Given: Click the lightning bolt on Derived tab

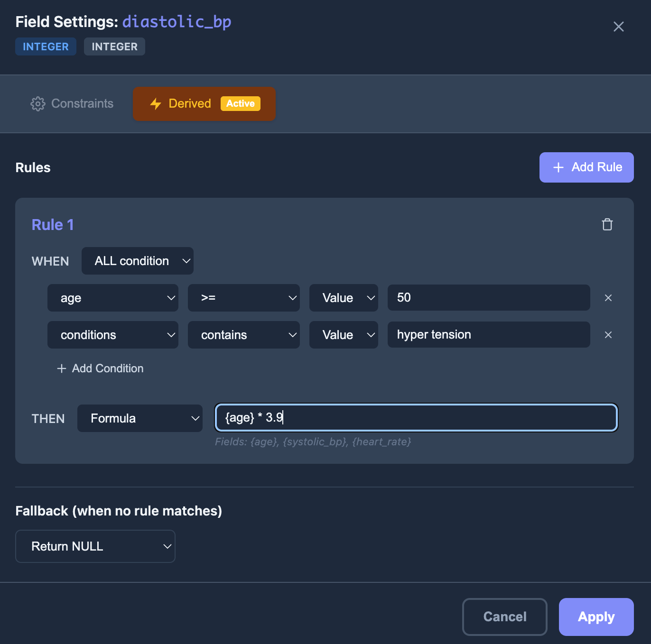Looking at the screenshot, I should pyautogui.click(x=156, y=103).
